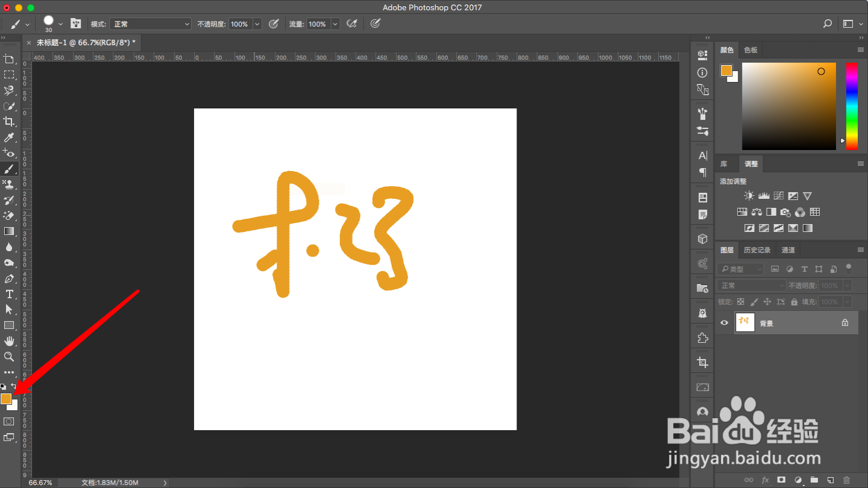Open the search icon in options bar
The height and width of the screenshot is (488, 868).
coord(828,24)
